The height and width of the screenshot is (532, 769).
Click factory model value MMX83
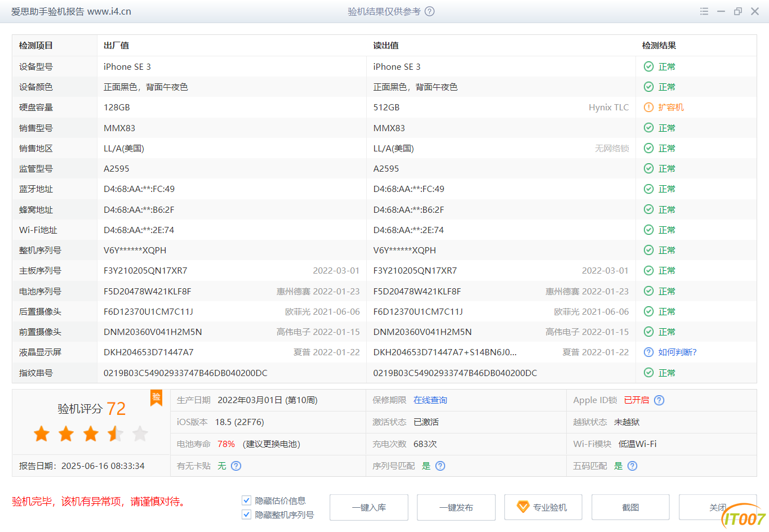pos(119,128)
